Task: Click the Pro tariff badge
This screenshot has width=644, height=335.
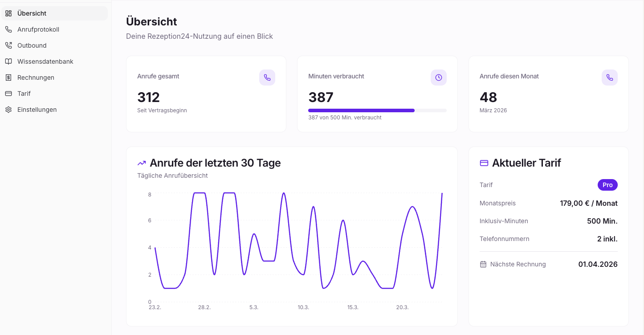Action: click(607, 185)
